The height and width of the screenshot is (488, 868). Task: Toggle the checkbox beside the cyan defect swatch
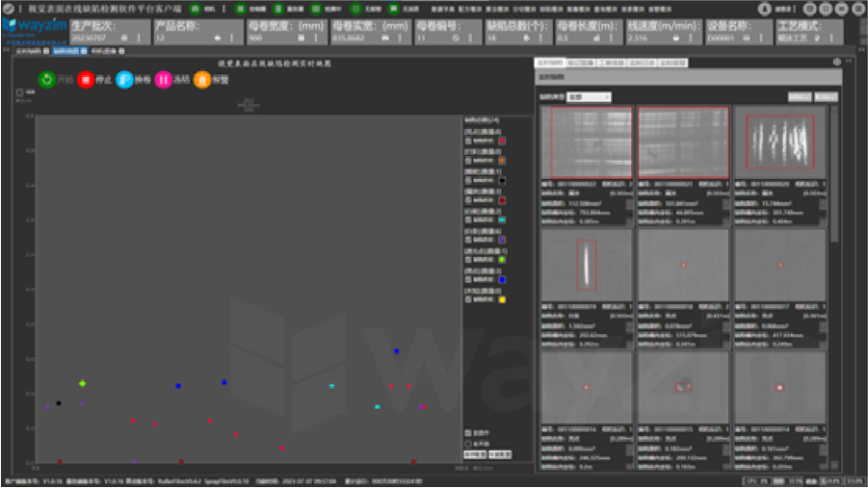point(468,220)
